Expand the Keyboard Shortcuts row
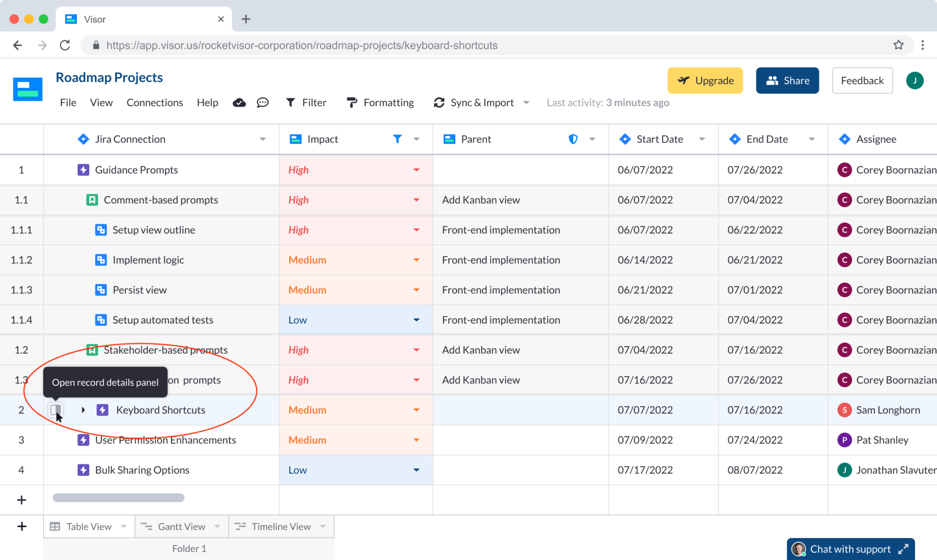Image resolution: width=937 pixels, height=560 pixels. click(83, 409)
